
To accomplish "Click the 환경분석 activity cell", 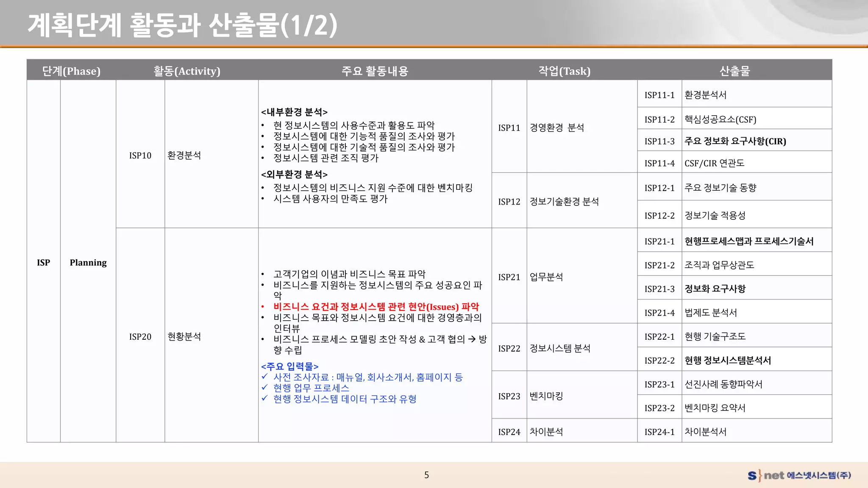I will coord(211,155).
